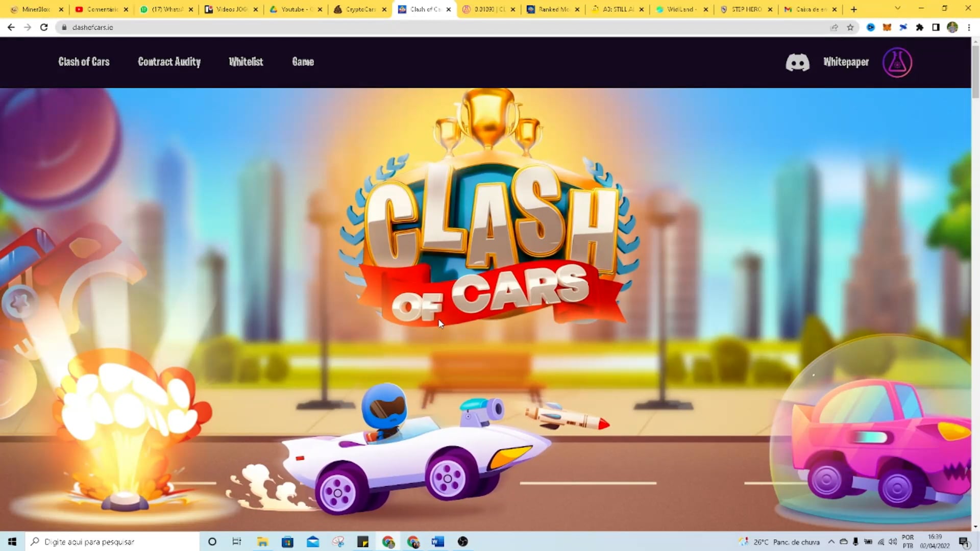Click the Chrome extensions puzzle icon

[920, 27]
